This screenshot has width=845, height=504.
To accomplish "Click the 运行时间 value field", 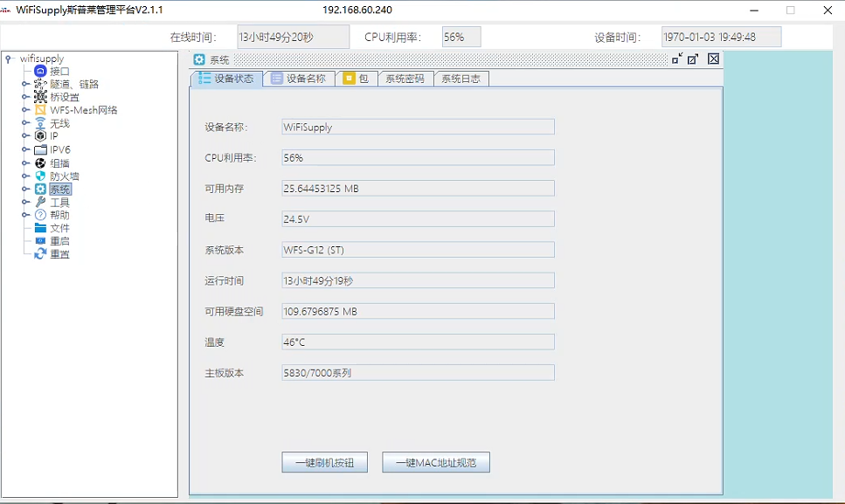I will click(x=419, y=280).
